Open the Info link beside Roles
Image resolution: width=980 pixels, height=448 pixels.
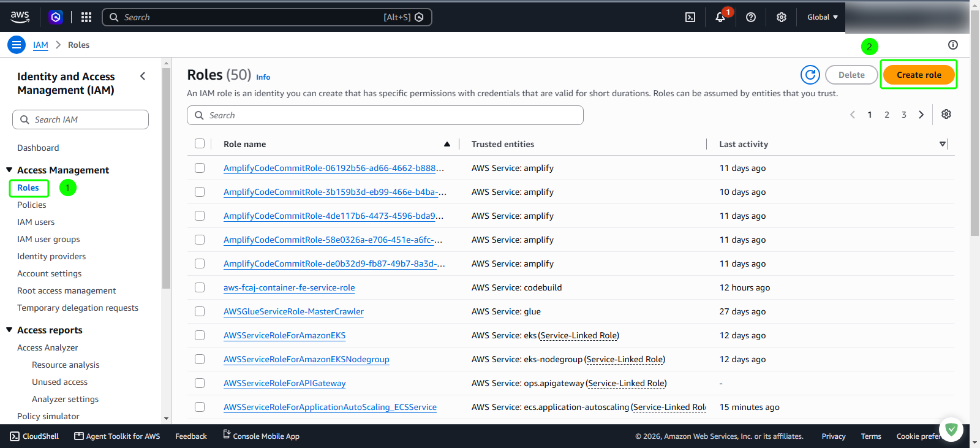click(x=263, y=77)
